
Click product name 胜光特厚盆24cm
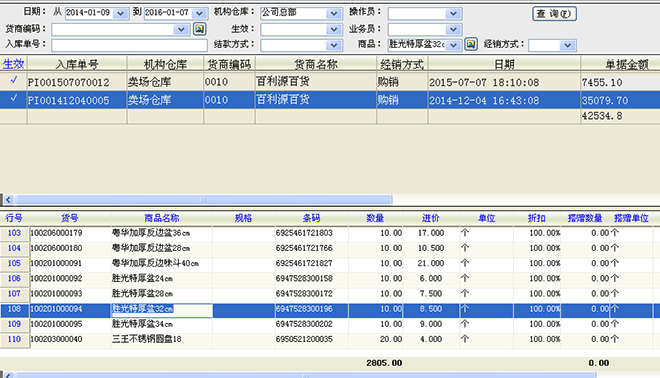coord(142,278)
